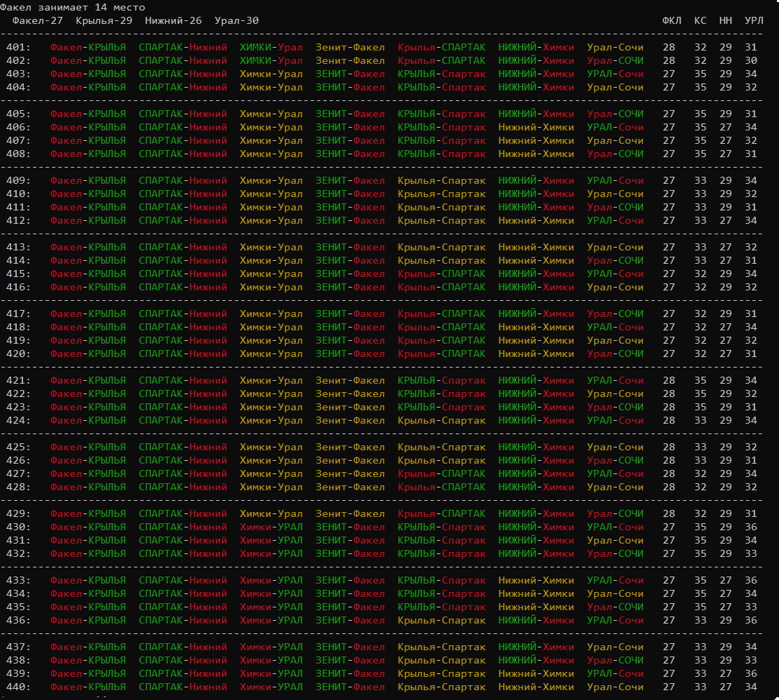Click "Урал-СОЧИ" in row 411
The height and width of the screenshot is (700, 779).
pos(615,208)
